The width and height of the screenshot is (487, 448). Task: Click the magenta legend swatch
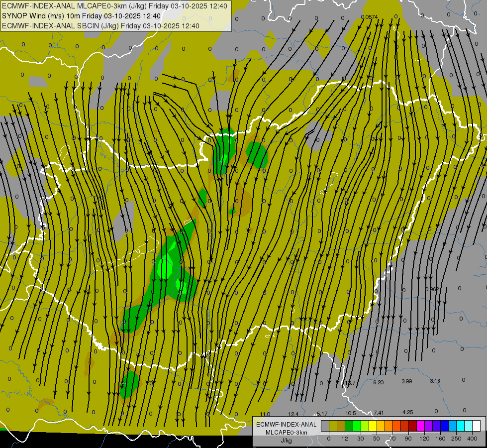point(421,426)
